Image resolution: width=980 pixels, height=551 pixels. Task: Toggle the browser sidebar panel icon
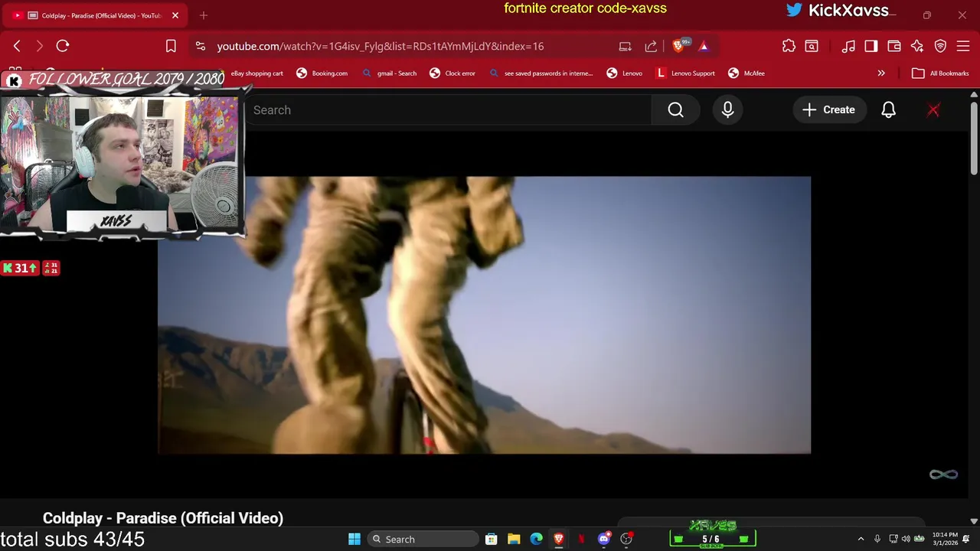coord(871,47)
